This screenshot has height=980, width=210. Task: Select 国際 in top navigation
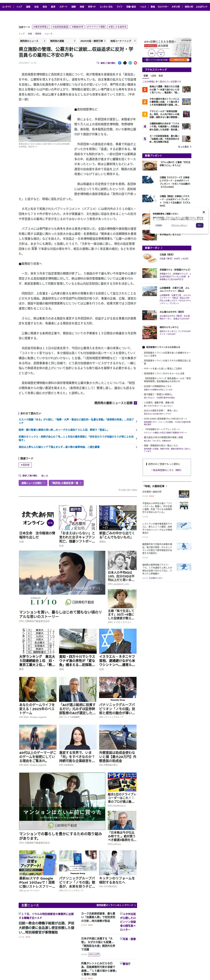pyautogui.click(x=74, y=7)
